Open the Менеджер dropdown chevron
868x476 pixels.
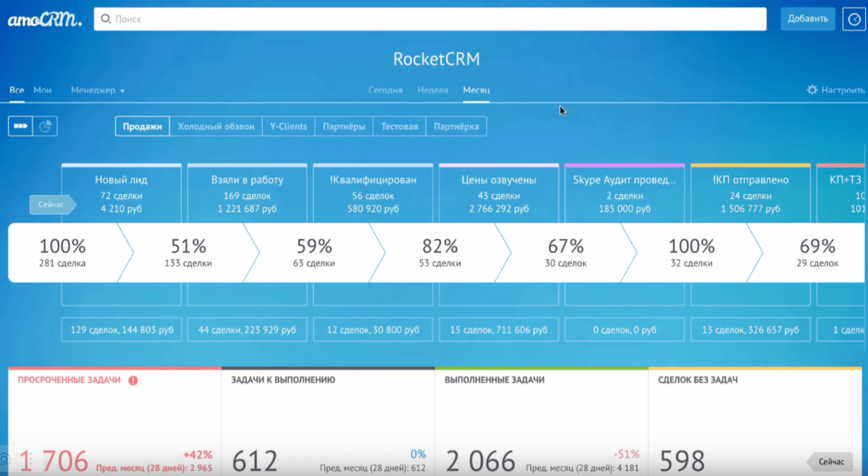point(123,90)
